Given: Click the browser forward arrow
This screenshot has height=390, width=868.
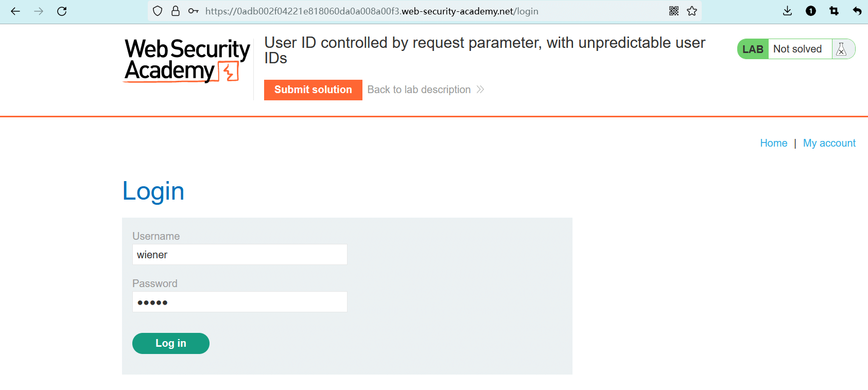Looking at the screenshot, I should 39,11.
